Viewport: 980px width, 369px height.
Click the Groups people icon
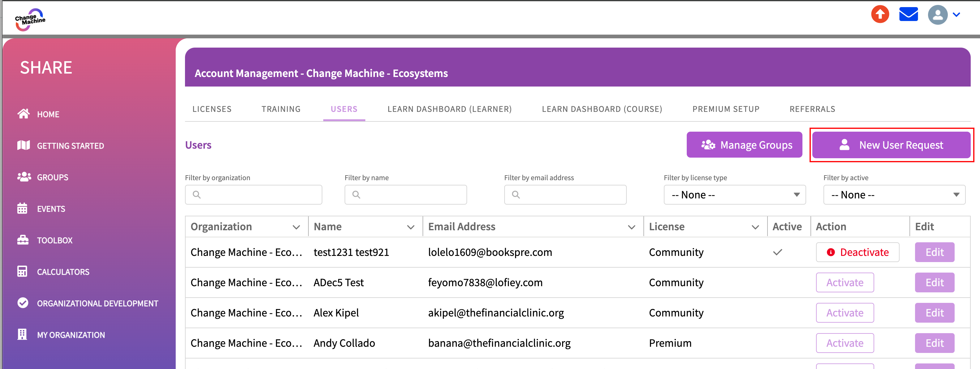tap(24, 177)
